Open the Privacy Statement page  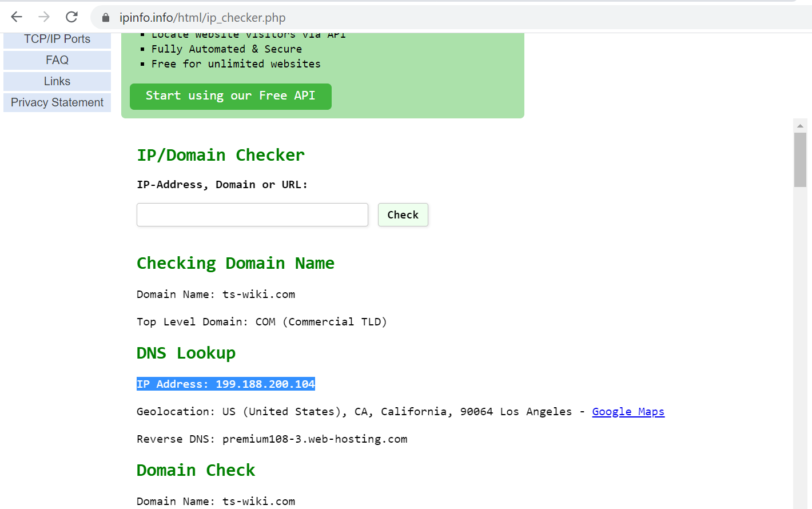[x=57, y=102]
